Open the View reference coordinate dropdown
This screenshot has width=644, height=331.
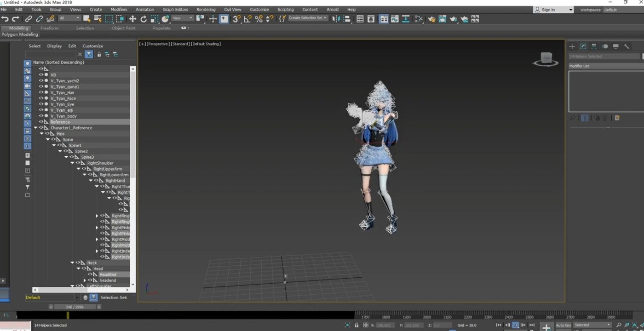pos(183,18)
